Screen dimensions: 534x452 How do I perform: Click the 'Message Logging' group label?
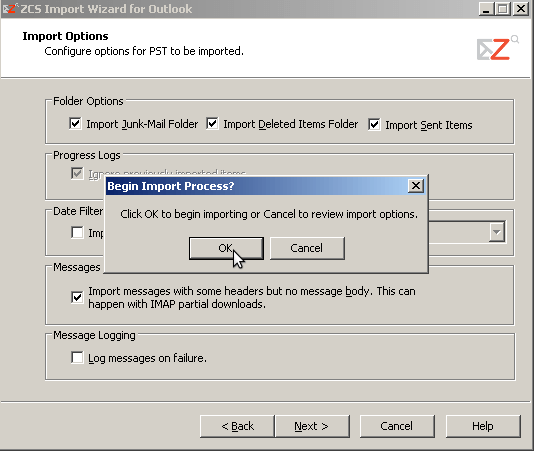pos(94,336)
